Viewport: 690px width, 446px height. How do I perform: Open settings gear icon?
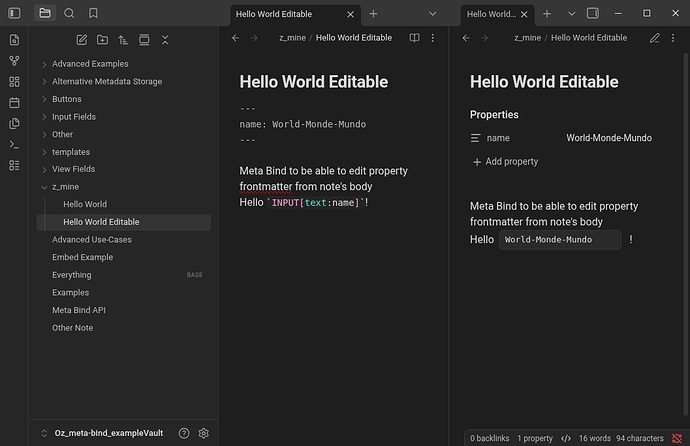pyautogui.click(x=204, y=433)
